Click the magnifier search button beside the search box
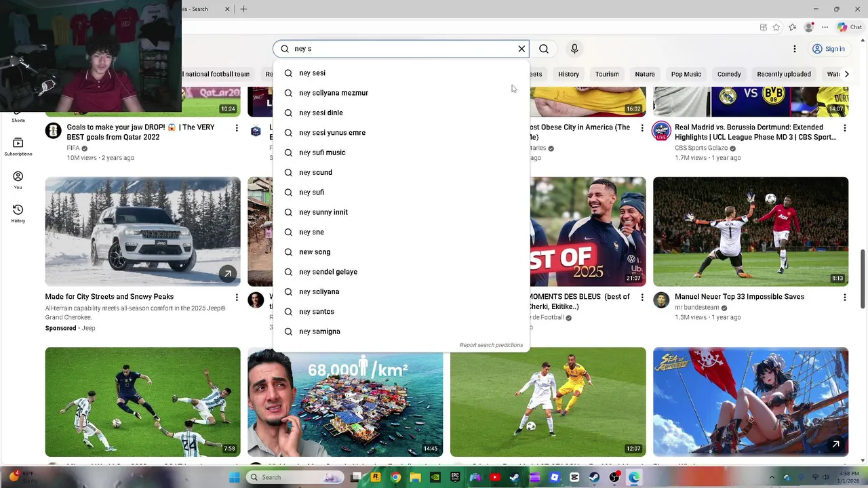Screen dimensions: 868x488 [x=544, y=49]
